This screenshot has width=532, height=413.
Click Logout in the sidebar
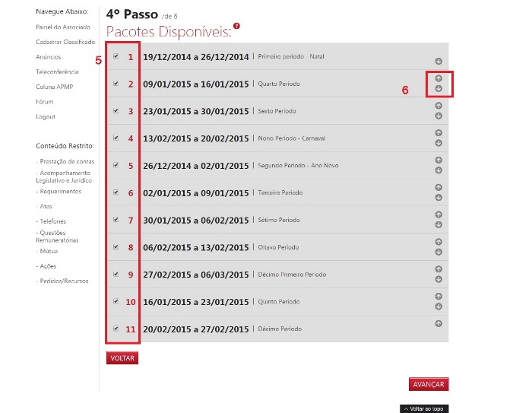(46, 116)
